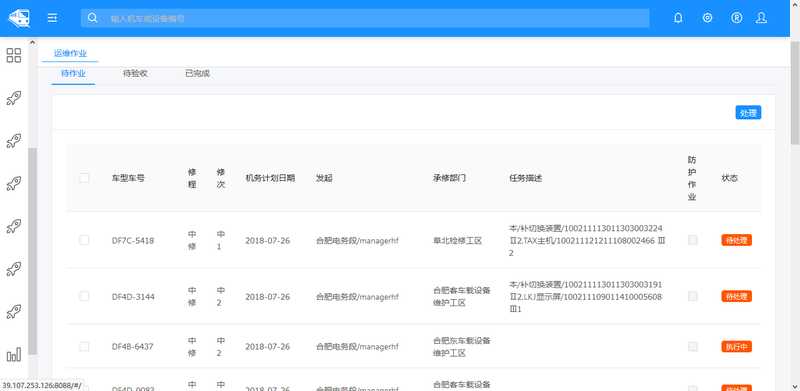Click the 执行中 status tag for DF4B-6437
Screen dimensions: 800x391
click(736, 347)
